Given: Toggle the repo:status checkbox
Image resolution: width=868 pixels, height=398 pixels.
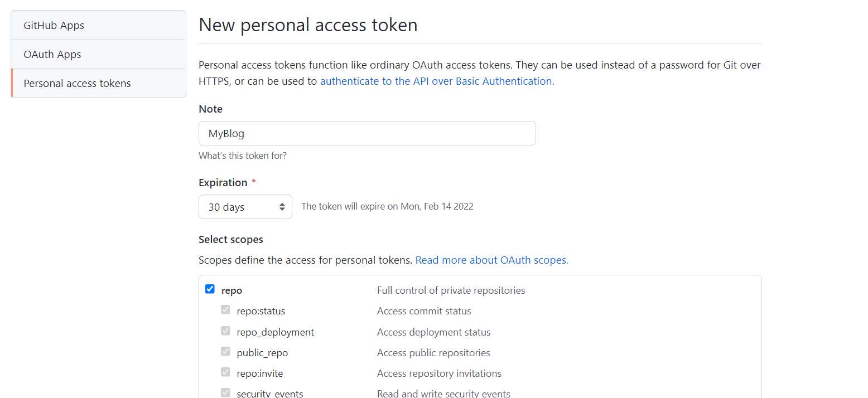Looking at the screenshot, I should coord(225,310).
